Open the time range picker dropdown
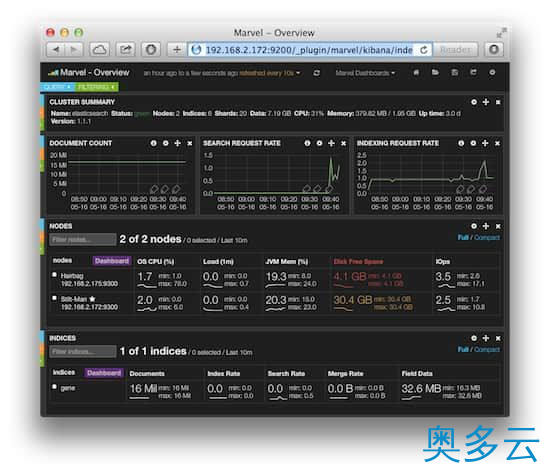Viewport: 550px width, 473px height. coord(222,73)
